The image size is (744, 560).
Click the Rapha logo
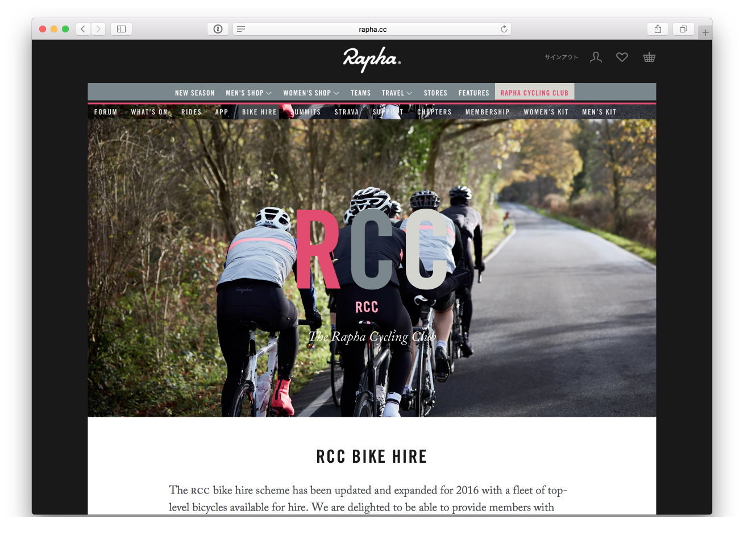point(372,59)
